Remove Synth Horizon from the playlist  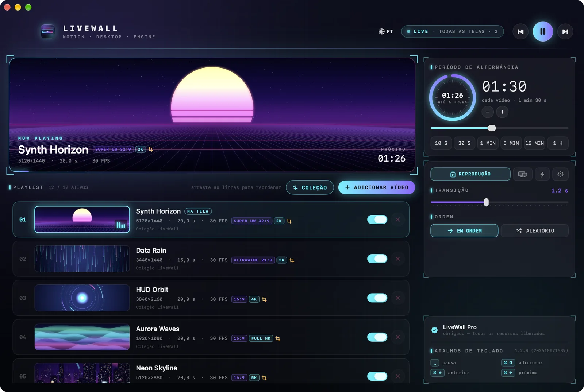click(x=398, y=220)
